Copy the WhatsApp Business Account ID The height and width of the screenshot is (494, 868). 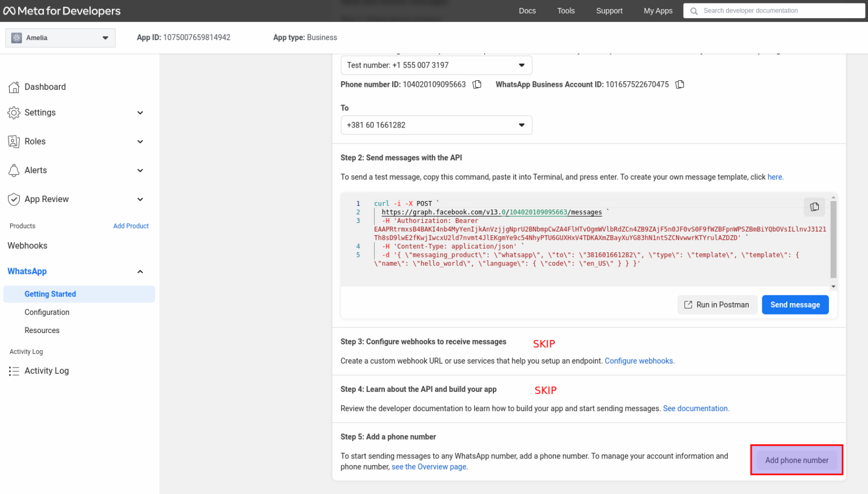(x=680, y=85)
